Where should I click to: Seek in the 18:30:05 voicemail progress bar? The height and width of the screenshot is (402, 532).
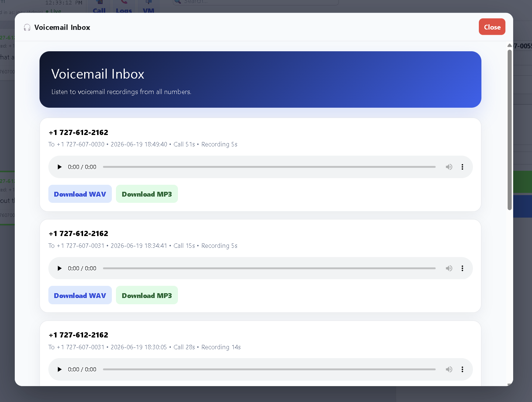coord(269,370)
